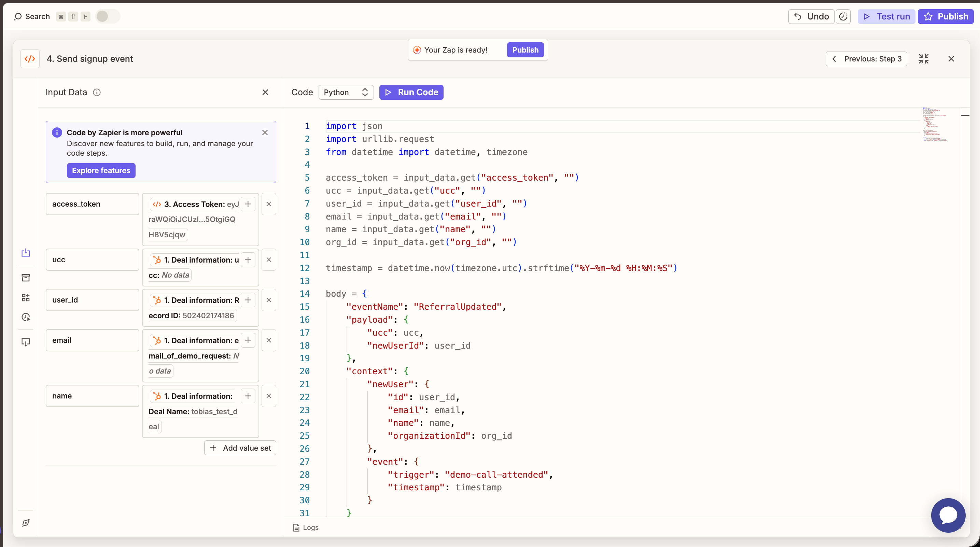
Task: Collapse the fullscreen editor view
Action: (x=924, y=59)
